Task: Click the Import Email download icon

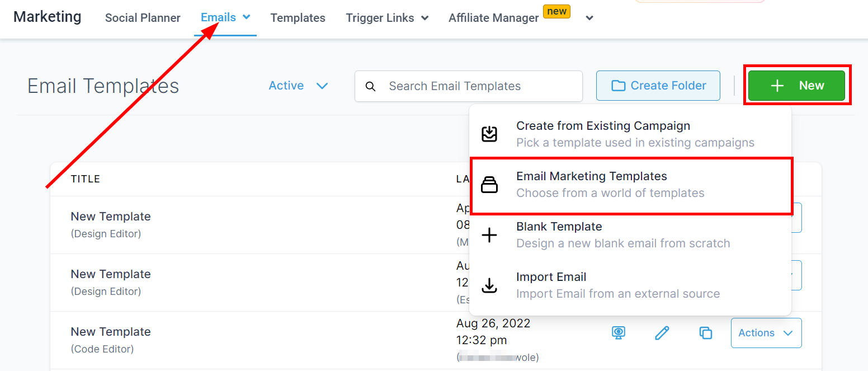Action: (489, 285)
